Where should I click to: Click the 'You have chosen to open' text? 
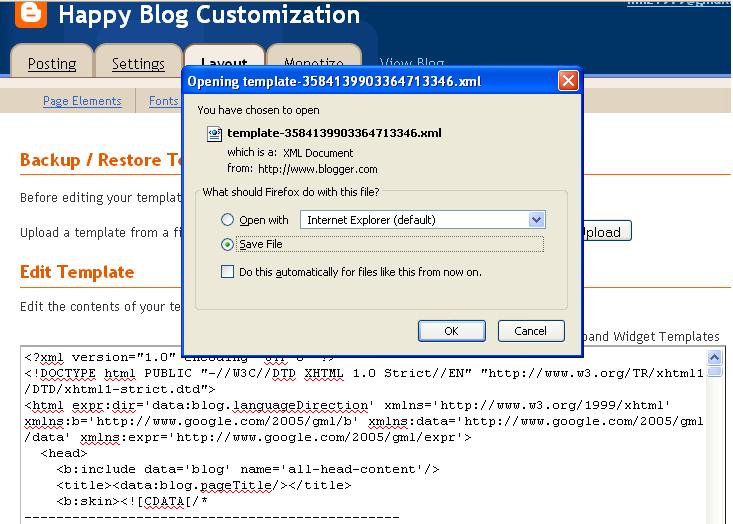(259, 110)
